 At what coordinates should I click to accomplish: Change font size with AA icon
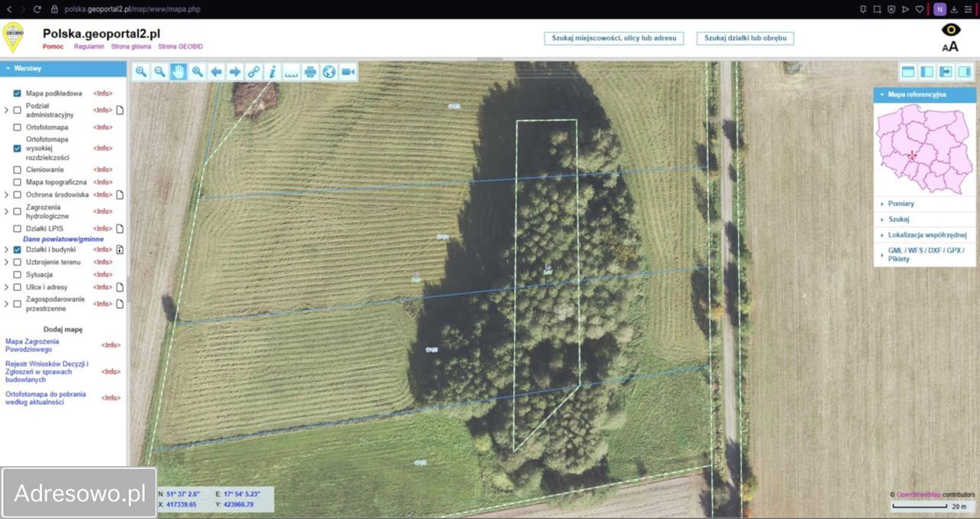point(950,46)
